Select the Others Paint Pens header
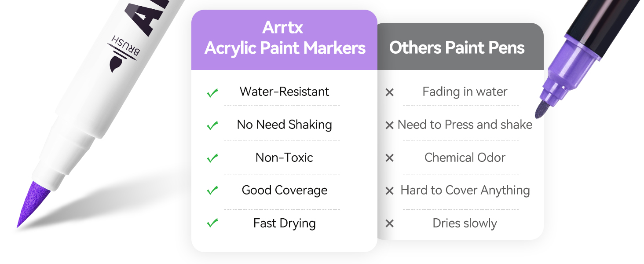 click(x=457, y=48)
